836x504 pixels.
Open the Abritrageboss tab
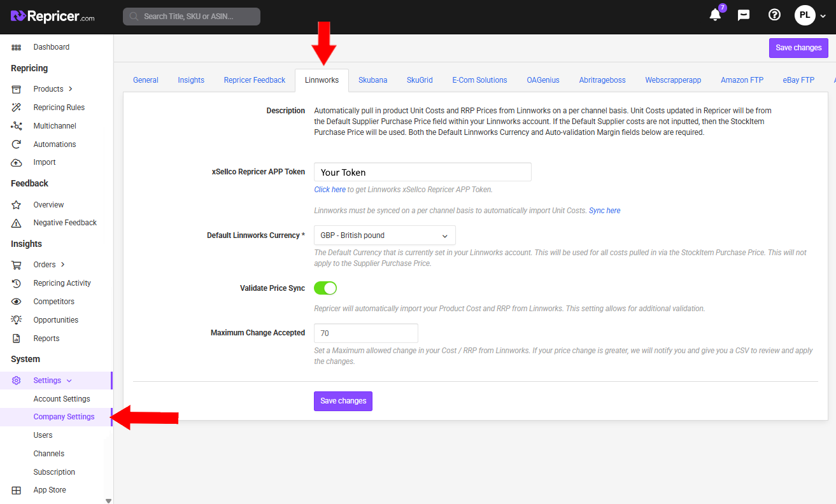(x=602, y=80)
